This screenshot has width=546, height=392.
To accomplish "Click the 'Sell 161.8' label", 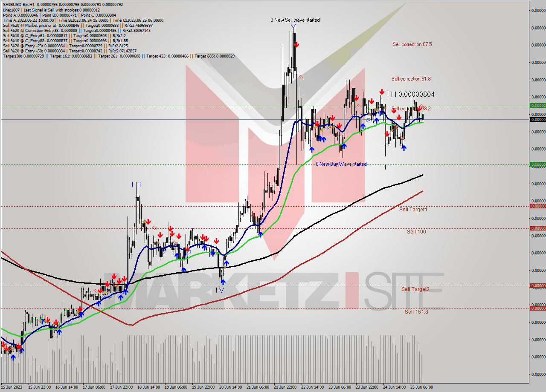I will tap(416, 311).
